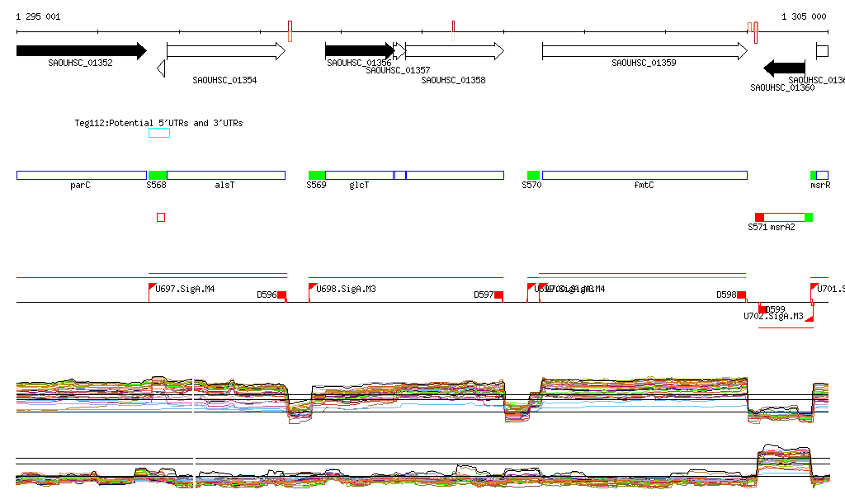
Task: Click the U698.SigA.M3 promoter flag
Action: point(313,287)
